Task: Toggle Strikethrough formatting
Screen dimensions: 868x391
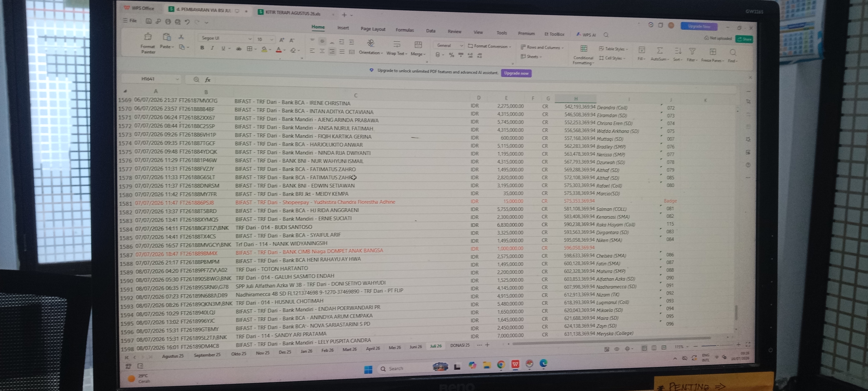Action: tap(238, 49)
